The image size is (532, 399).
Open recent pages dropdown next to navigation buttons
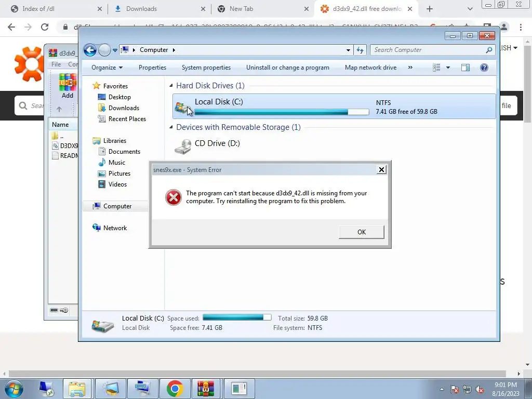pos(115,50)
